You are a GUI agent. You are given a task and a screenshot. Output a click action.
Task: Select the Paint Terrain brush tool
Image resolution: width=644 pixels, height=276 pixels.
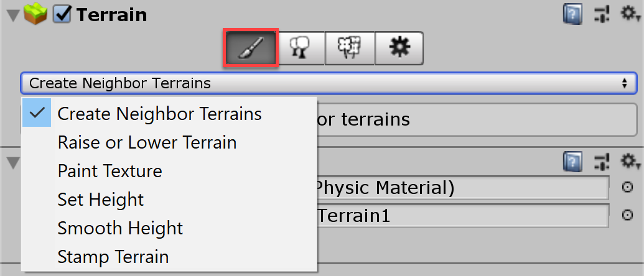click(x=250, y=47)
